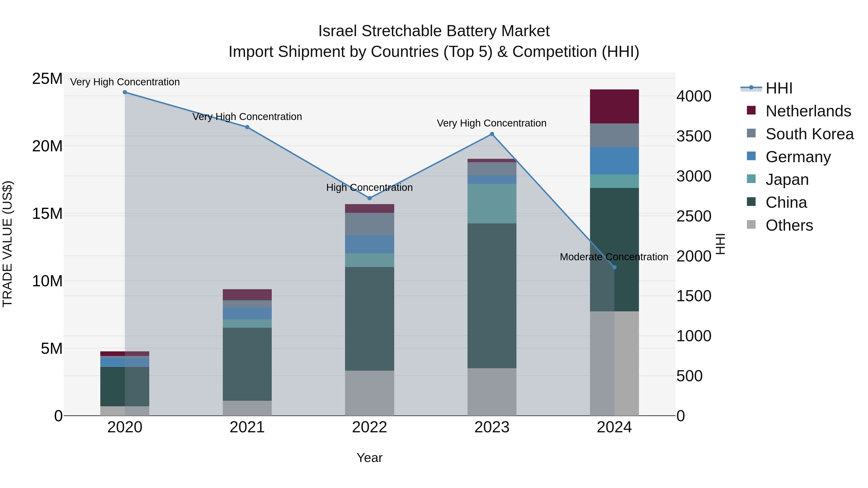Toggle the South Korea legend entry
The height and width of the screenshot is (488, 868).
(800, 134)
